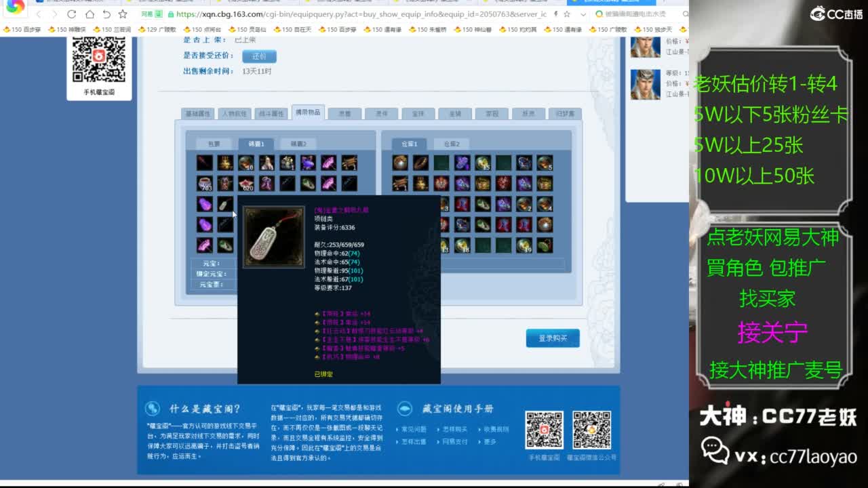The width and height of the screenshot is (868, 488).
Task: Open the '150 兰若词' bookmark
Action: coord(111,29)
